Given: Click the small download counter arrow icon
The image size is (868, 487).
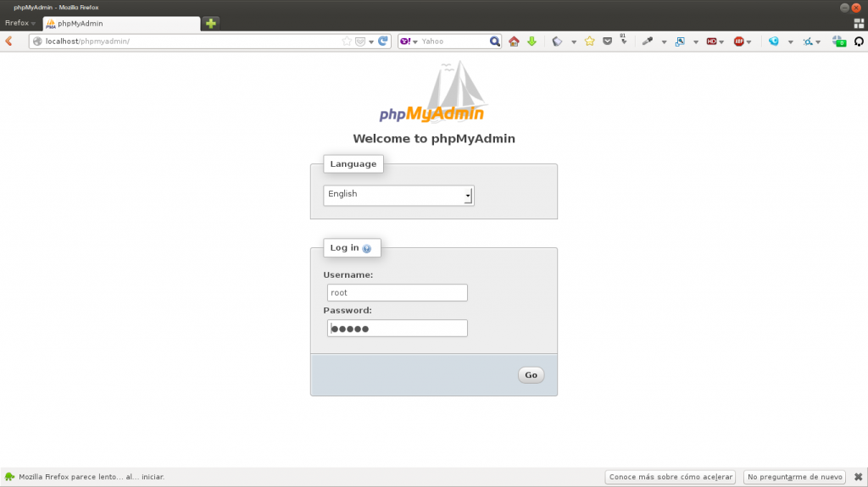Looking at the screenshot, I should click(x=623, y=39).
